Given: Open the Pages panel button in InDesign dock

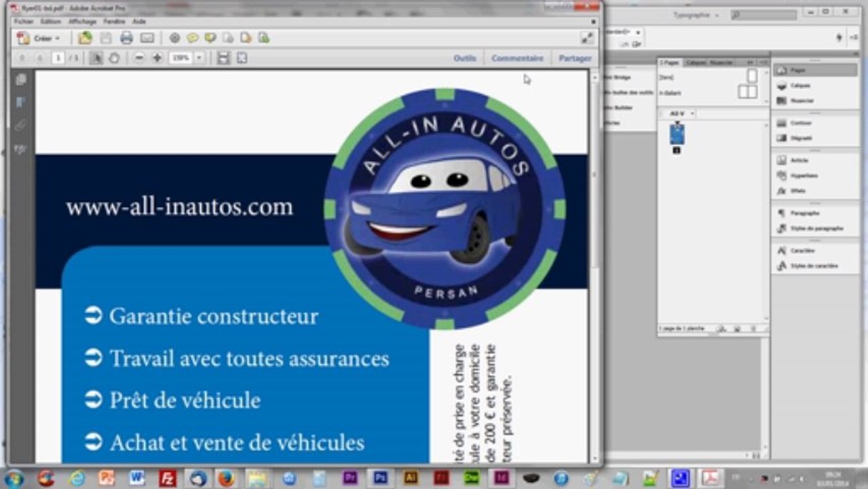Looking at the screenshot, I should click(815, 70).
